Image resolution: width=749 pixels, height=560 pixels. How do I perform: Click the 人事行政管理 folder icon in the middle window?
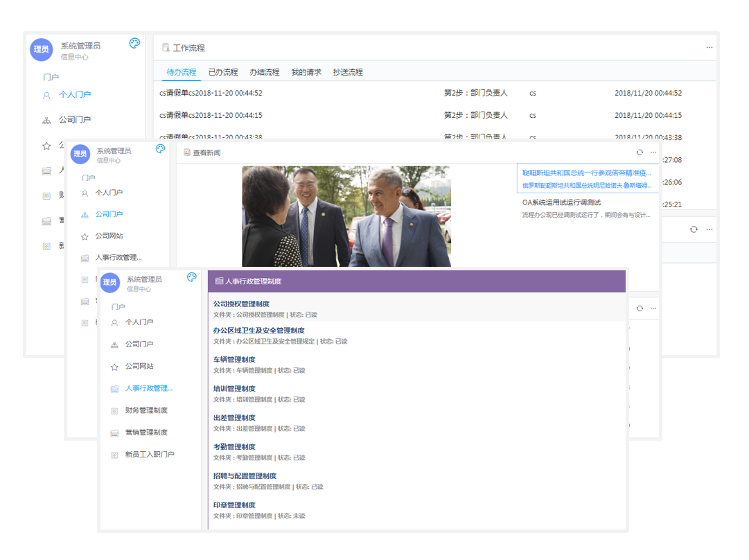point(85,258)
